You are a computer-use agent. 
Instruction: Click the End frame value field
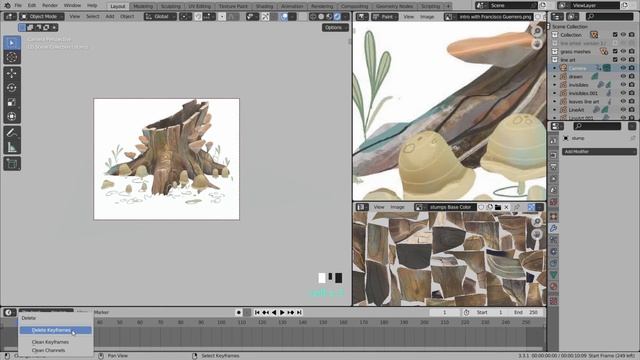click(x=526, y=312)
